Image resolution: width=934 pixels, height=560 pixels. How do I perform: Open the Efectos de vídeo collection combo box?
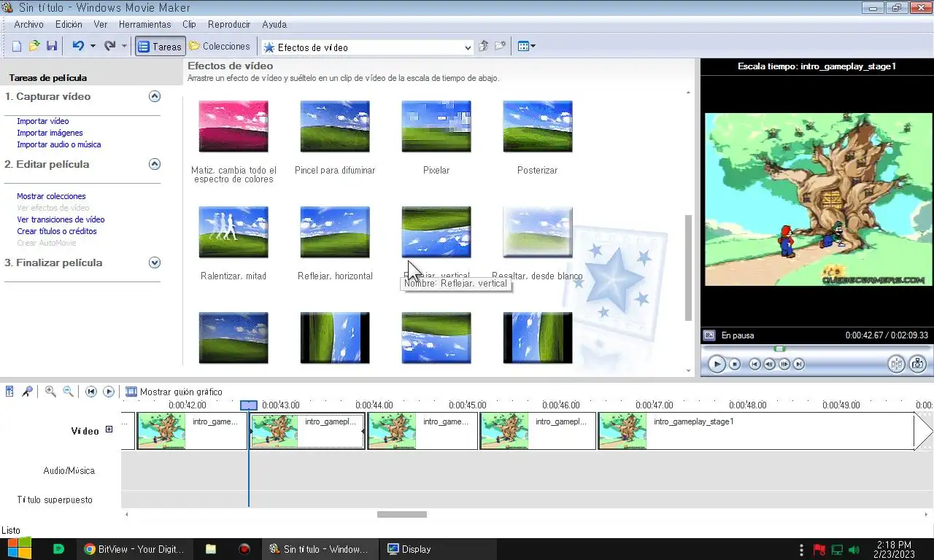[x=368, y=47]
